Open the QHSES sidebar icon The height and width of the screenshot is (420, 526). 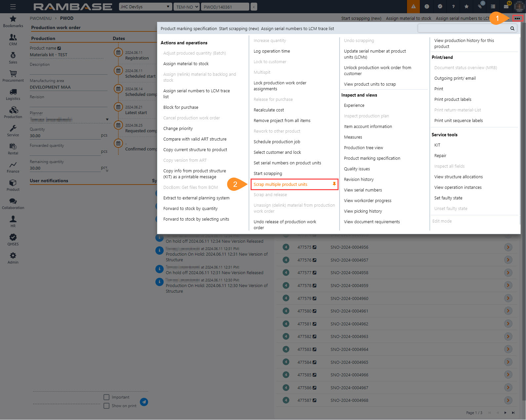tap(13, 240)
